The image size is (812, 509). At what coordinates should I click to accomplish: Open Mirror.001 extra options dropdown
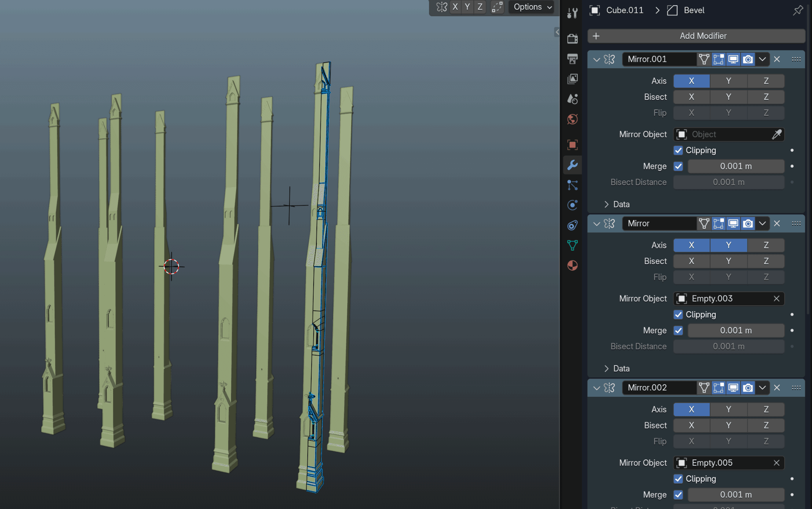coord(762,59)
